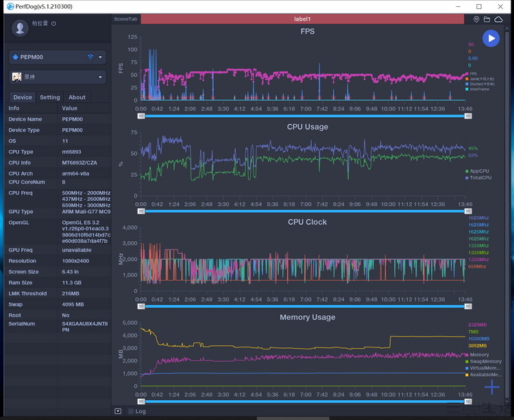Click the power logout icon beside username
This screenshot has height=420, width=514.
pos(53,23)
